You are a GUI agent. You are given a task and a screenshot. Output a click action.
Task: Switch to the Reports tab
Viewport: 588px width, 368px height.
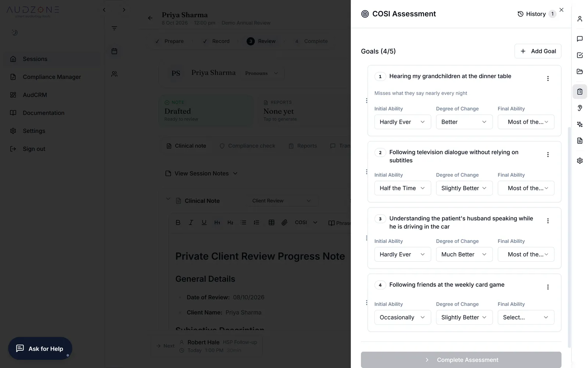[303, 146]
